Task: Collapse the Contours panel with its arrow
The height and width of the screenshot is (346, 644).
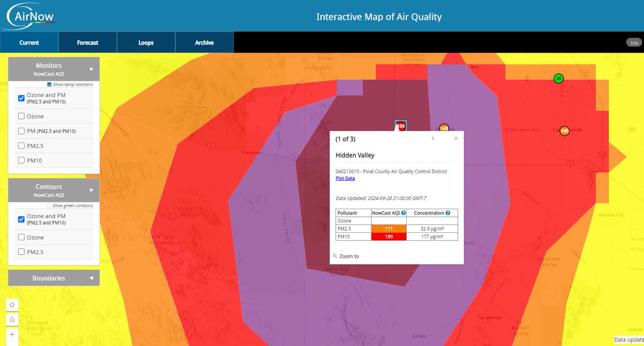Action: [x=90, y=190]
